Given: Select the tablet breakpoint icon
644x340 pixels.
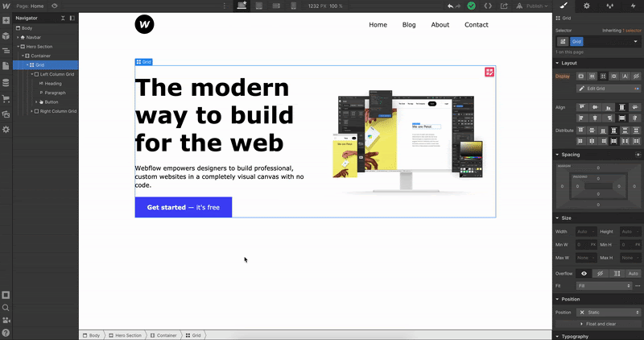Looking at the screenshot, I should tap(258, 6).
